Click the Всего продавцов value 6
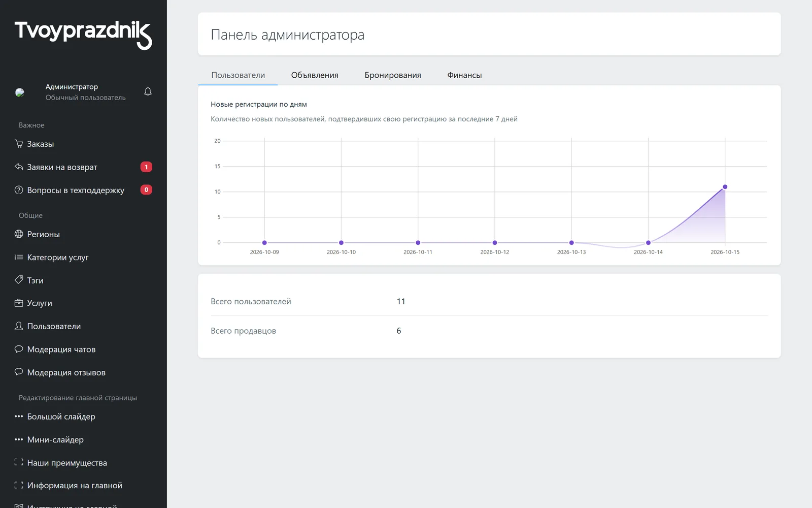This screenshot has width=812, height=508. tap(399, 331)
